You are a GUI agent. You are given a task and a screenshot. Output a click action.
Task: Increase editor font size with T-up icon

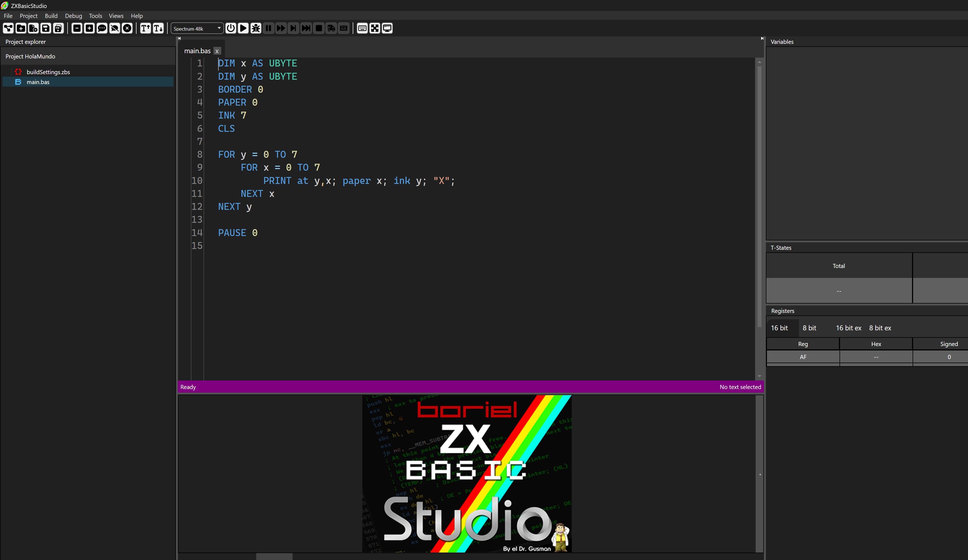pos(146,28)
